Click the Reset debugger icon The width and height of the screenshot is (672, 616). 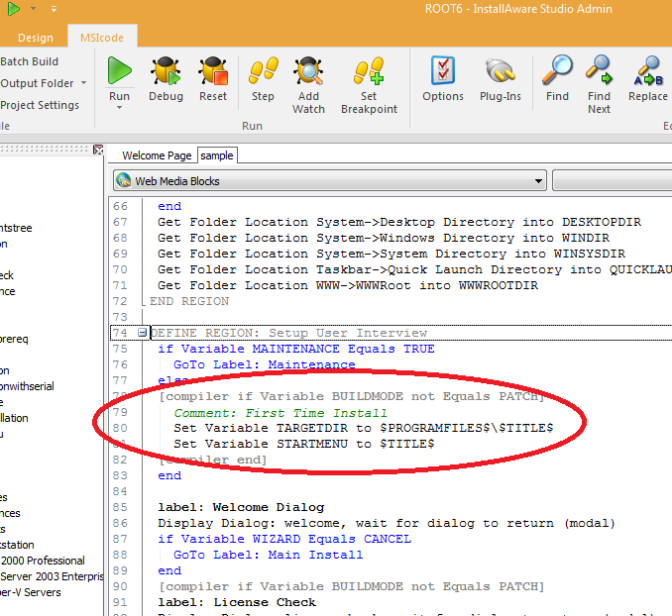tap(213, 70)
